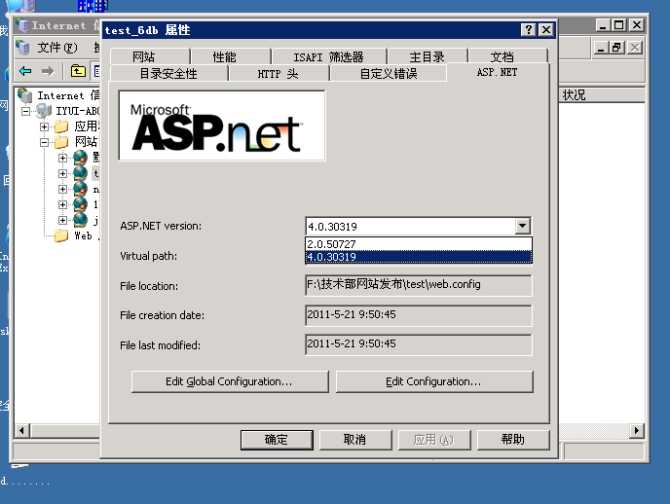This screenshot has height=504, width=670.
Task: Click Edit Global Configuration button
Action: tap(229, 381)
